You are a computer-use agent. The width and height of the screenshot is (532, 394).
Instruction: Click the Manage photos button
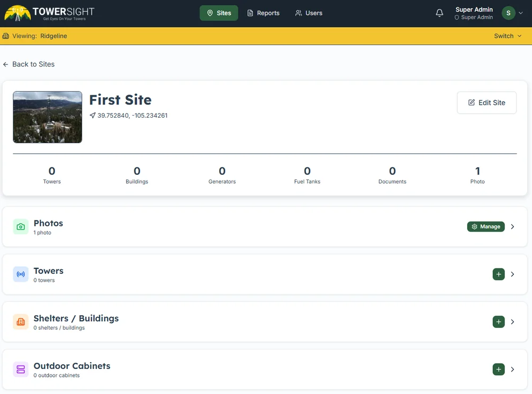tap(486, 227)
